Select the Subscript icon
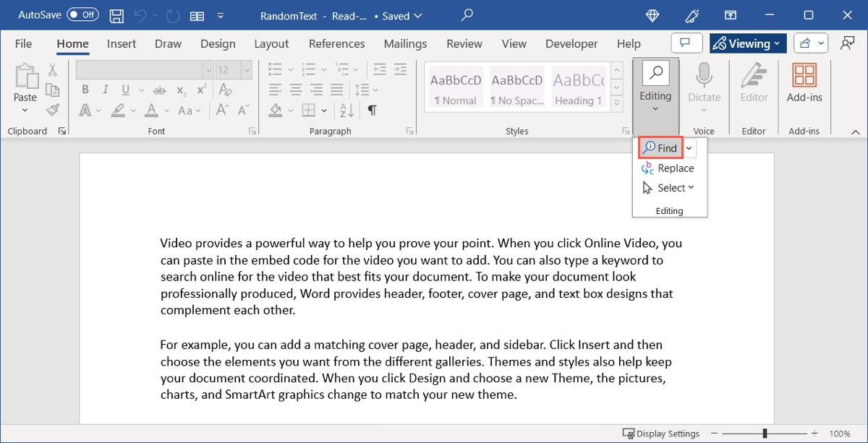This screenshot has width=868, height=443. [x=180, y=90]
